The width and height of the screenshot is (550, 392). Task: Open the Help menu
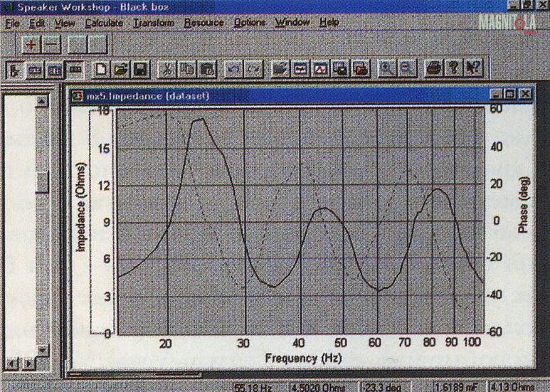point(329,23)
